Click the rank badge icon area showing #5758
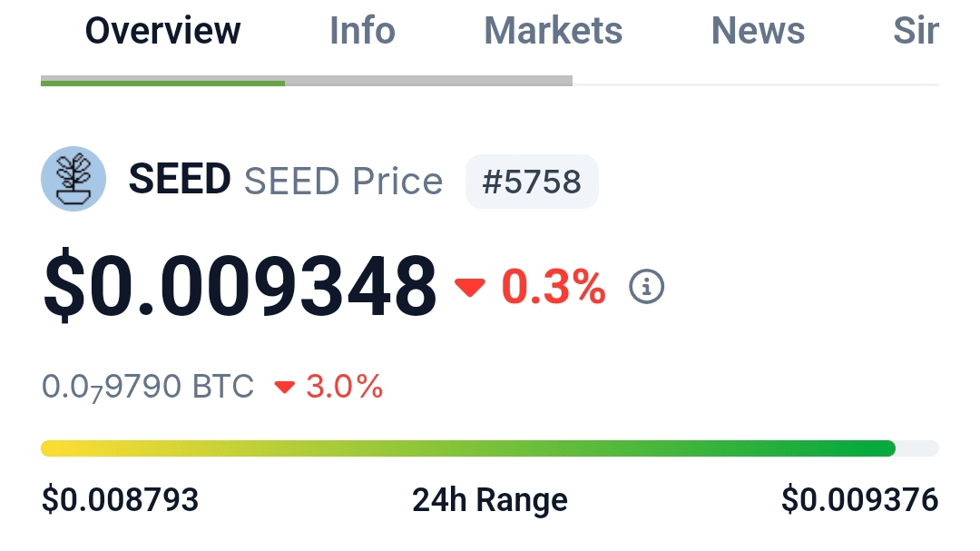Screen dimensions: 980x551 point(532,181)
